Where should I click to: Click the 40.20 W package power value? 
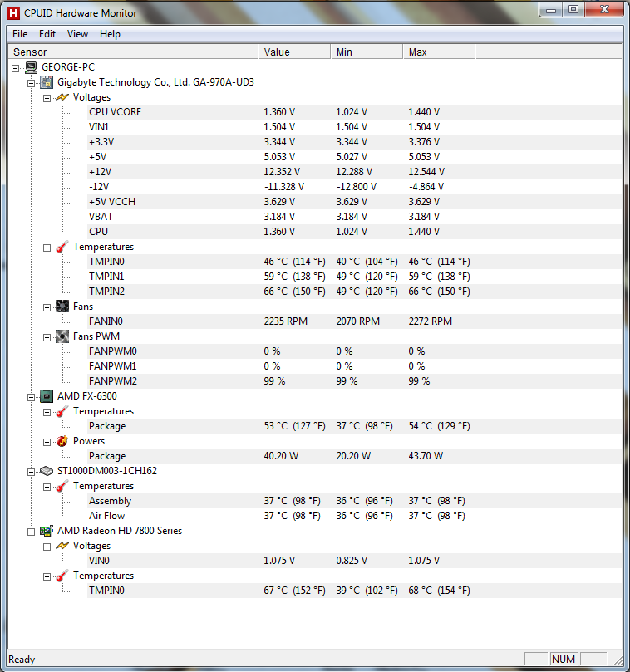click(x=281, y=456)
